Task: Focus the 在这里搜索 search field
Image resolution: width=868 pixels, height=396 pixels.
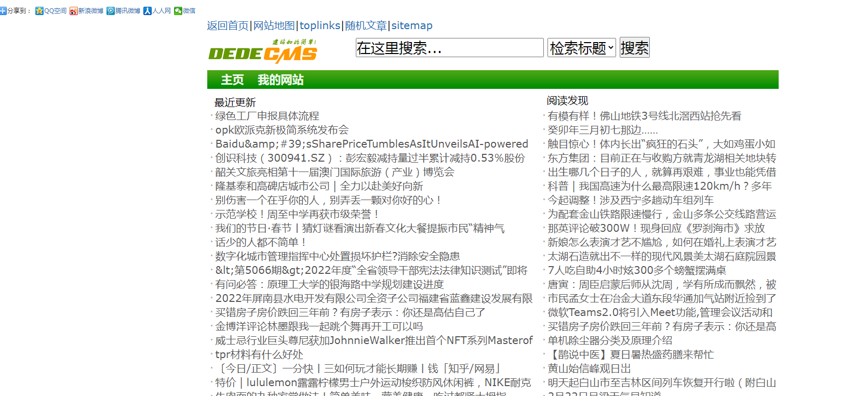Action: coord(449,48)
